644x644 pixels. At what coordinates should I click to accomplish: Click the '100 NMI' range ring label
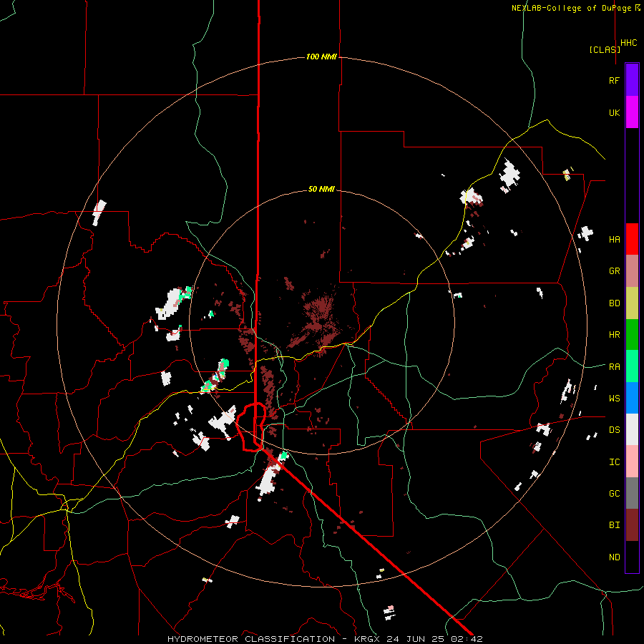(321, 57)
